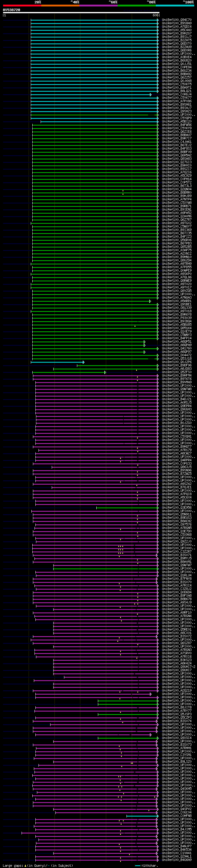Image resolution: width=197 pixels, height=868 pixels.
Task: Click the query end position label 606
Action: pyautogui.click(x=155, y=15)
